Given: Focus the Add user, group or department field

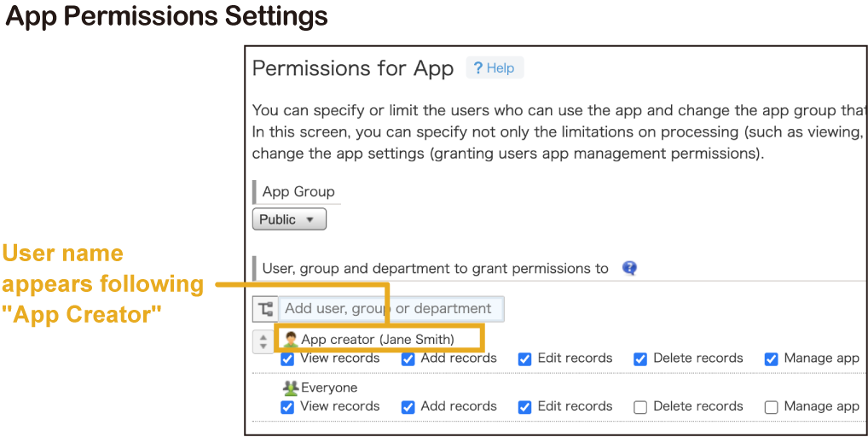Looking at the screenshot, I should [x=391, y=309].
